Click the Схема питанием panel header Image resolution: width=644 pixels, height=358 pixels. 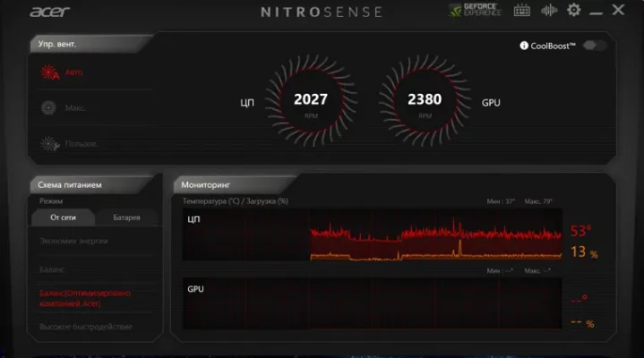click(90, 185)
